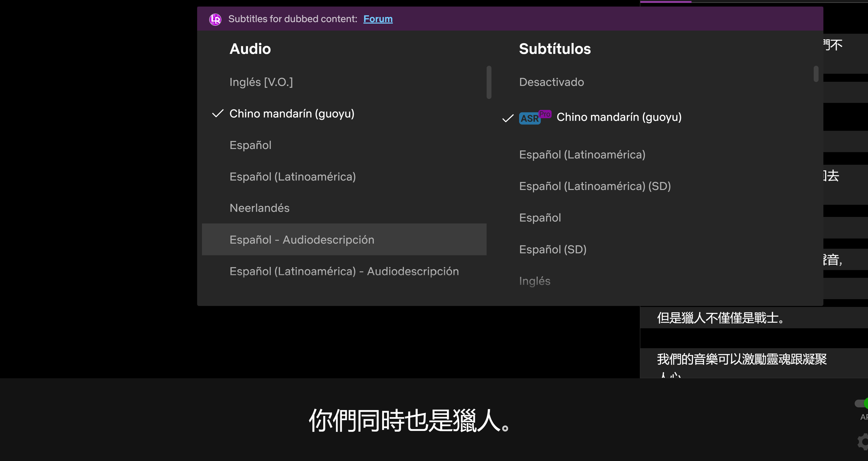868x461 pixels.
Task: Switch audio to Neerlandés
Action: tap(259, 208)
